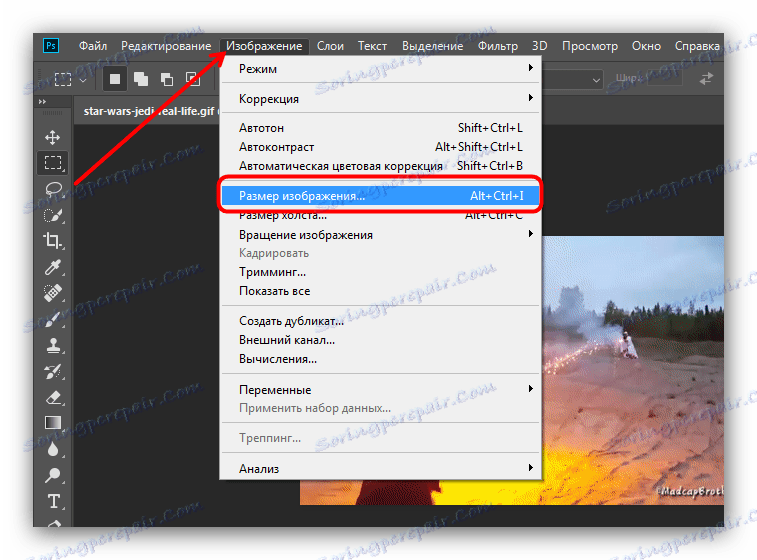Image resolution: width=757 pixels, height=560 pixels.
Task: Click Intersect with Selection mode icon
Action: 193,79
